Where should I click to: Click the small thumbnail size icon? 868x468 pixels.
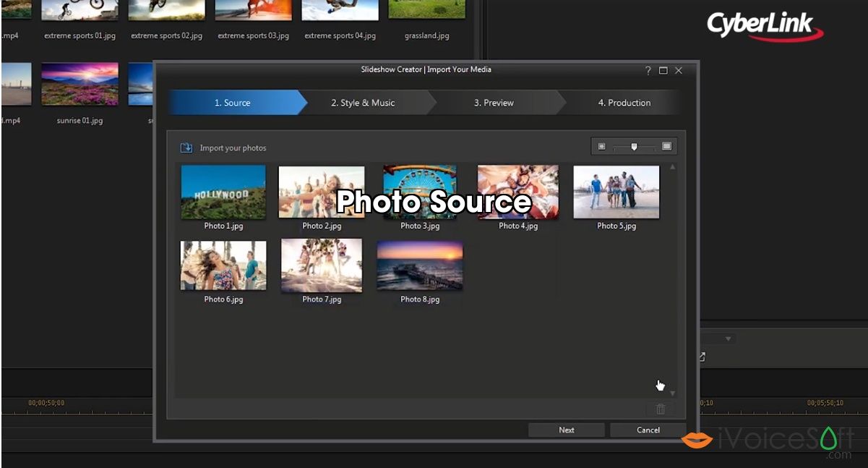pos(601,147)
